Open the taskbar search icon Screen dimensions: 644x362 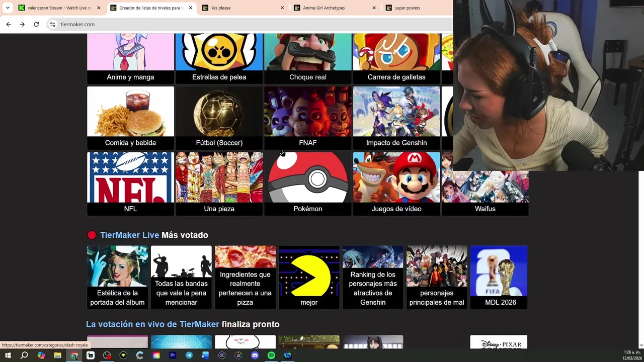coord(24,355)
